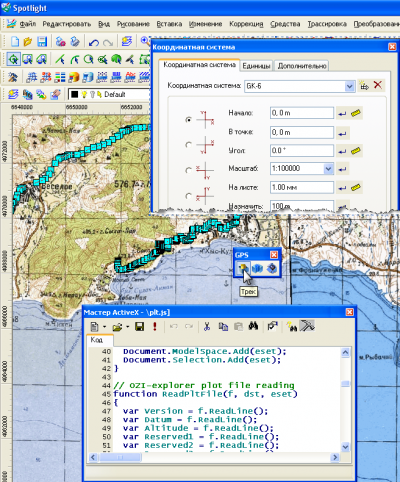The width and height of the screenshot is (400, 482).
Task: Open the Трассировка menu
Action: tap(327, 24)
